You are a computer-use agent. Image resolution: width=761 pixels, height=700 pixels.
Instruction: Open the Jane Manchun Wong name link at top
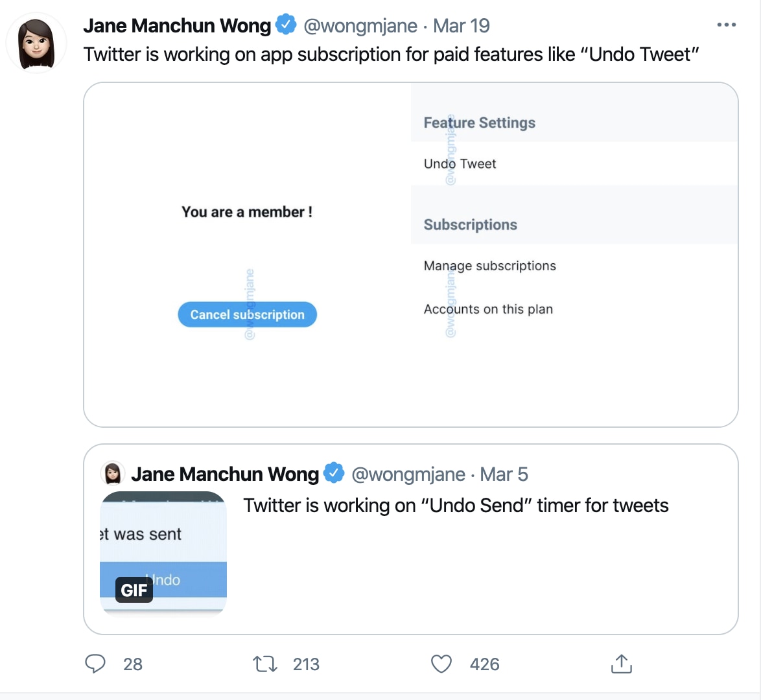[177, 26]
